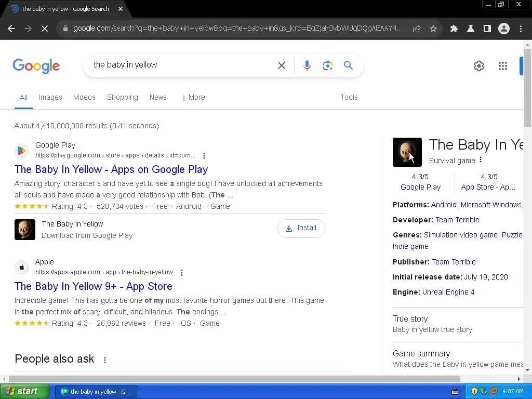This screenshot has height=399, width=532.
Task: Switch to News results tab
Action: coord(158,97)
